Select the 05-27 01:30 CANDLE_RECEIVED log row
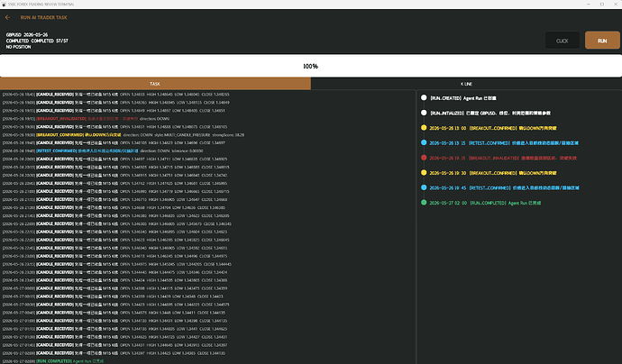This screenshot has height=364, width=622. [115, 337]
